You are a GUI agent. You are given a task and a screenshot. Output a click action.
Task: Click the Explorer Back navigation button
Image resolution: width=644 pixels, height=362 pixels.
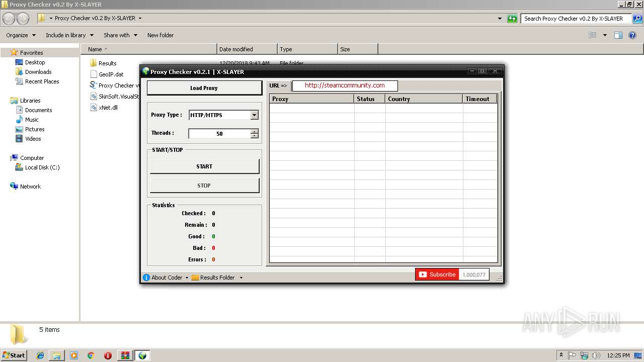tap(9, 19)
